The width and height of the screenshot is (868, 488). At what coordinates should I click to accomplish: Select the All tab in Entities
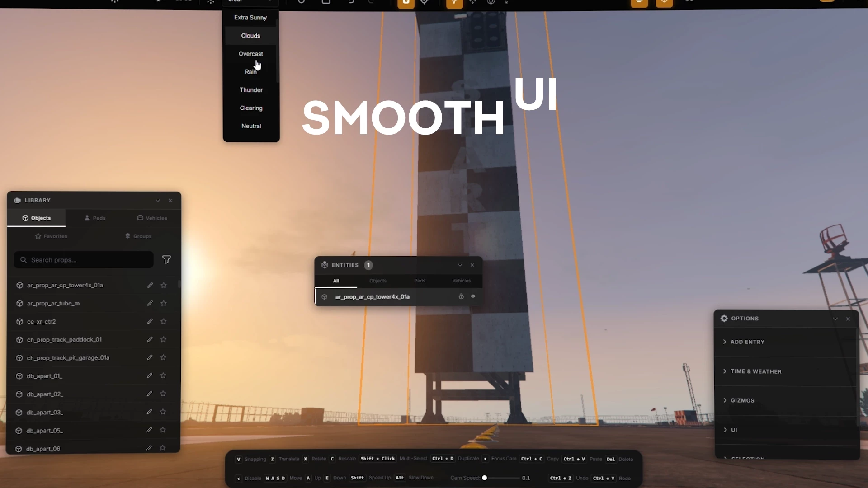coord(336,281)
